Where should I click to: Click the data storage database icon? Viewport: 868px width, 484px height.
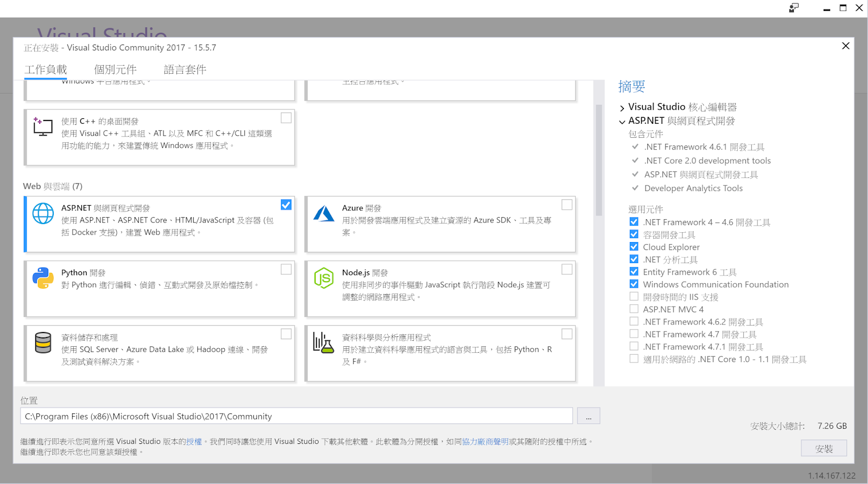[x=43, y=342]
